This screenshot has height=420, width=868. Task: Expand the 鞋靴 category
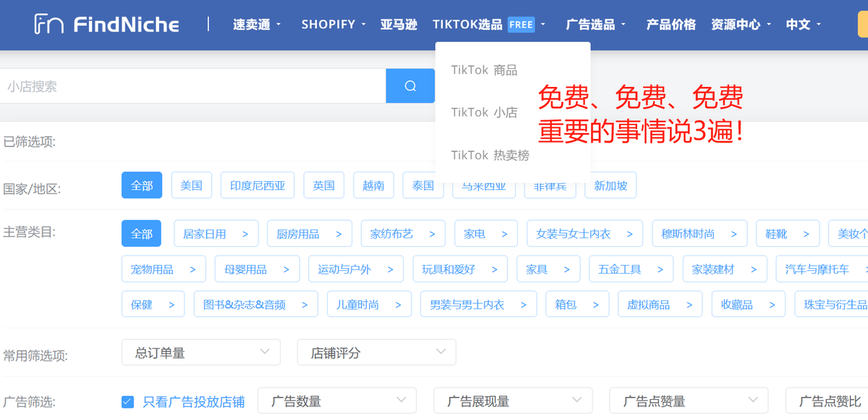[788, 234]
